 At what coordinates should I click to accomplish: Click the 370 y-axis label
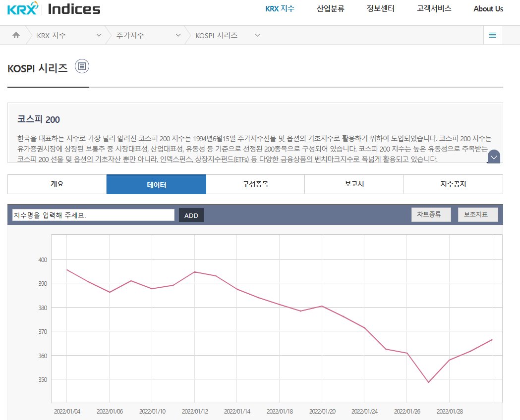pyautogui.click(x=43, y=331)
